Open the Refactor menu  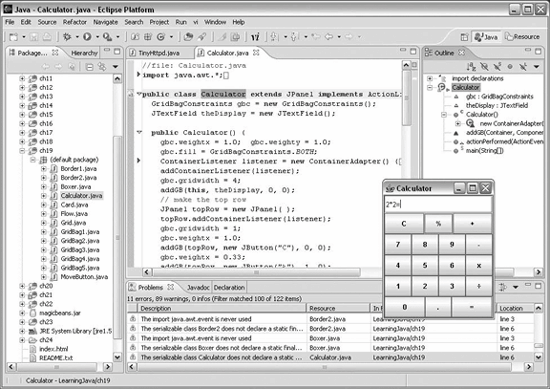(x=75, y=22)
